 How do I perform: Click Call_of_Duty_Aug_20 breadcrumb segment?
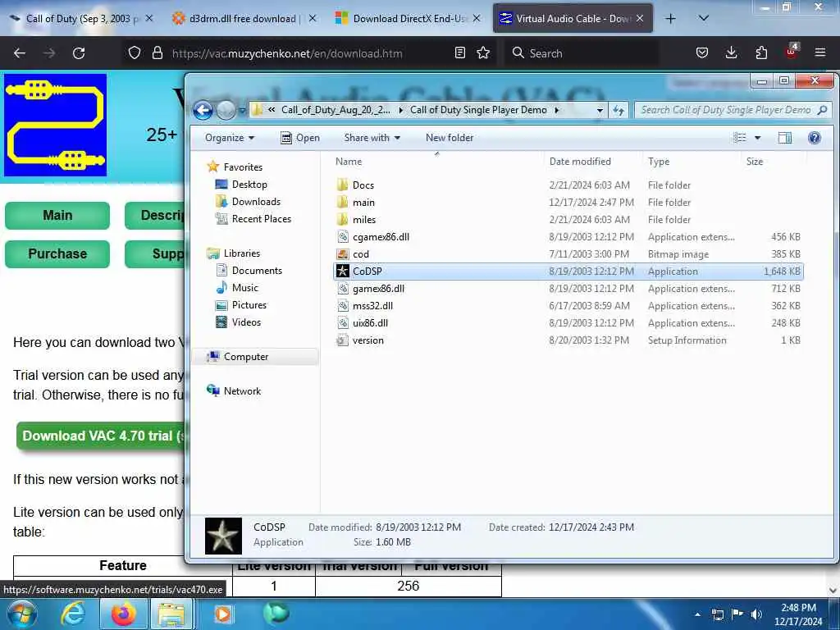336,110
